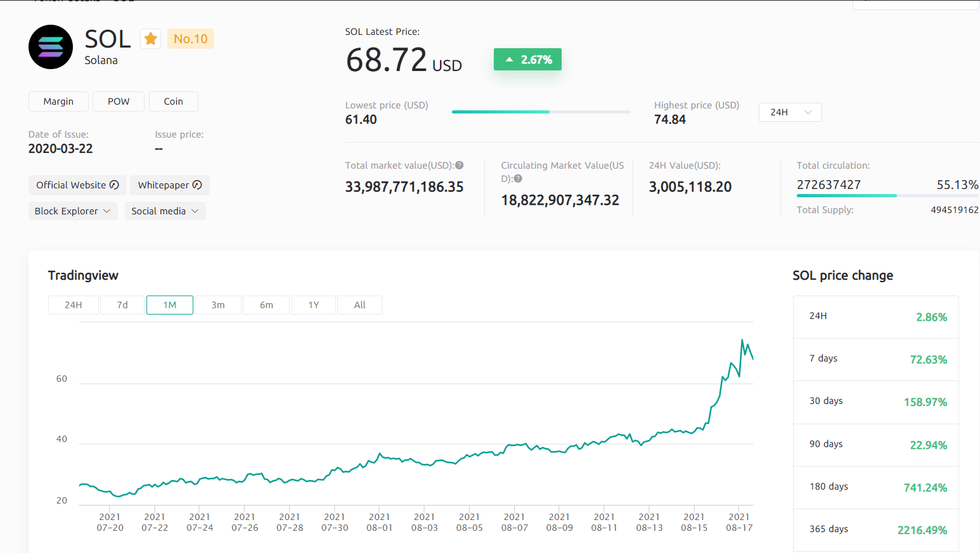Viewport: 980px width, 553px height.
Task: Open the Official Website link
Action: coord(77,185)
